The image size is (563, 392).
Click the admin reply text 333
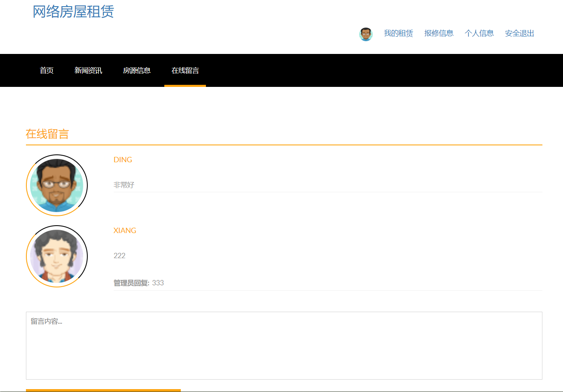pyautogui.click(x=158, y=283)
